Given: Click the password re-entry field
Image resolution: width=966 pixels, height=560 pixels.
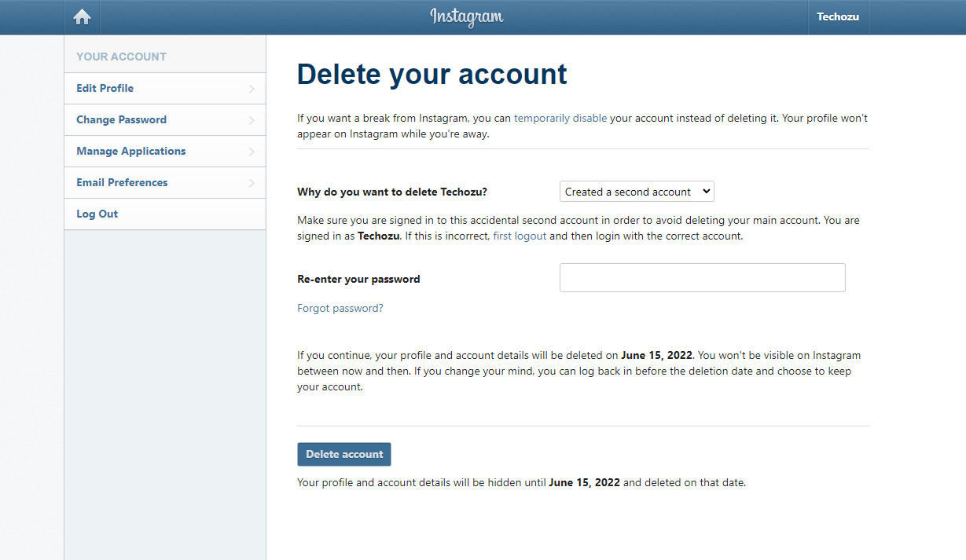Looking at the screenshot, I should click(x=702, y=277).
